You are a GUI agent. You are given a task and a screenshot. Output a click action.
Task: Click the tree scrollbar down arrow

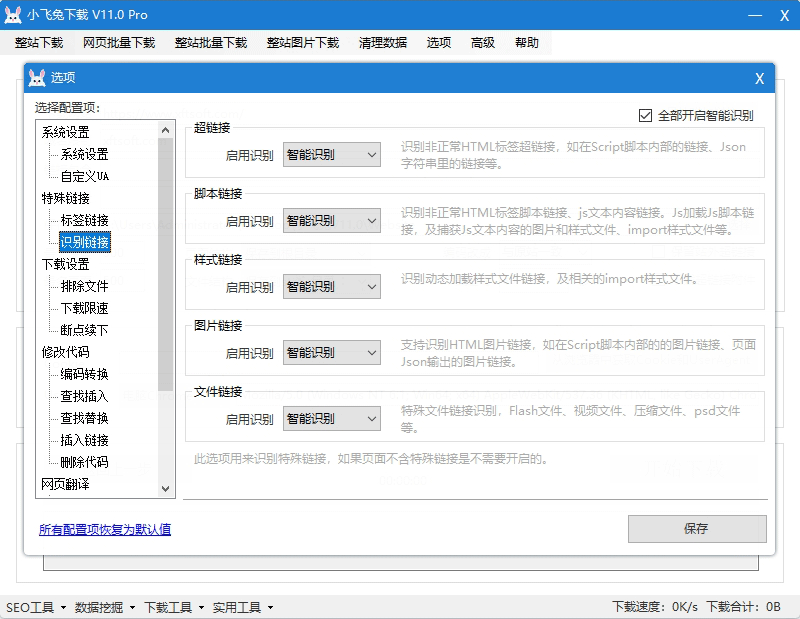pyautogui.click(x=166, y=488)
